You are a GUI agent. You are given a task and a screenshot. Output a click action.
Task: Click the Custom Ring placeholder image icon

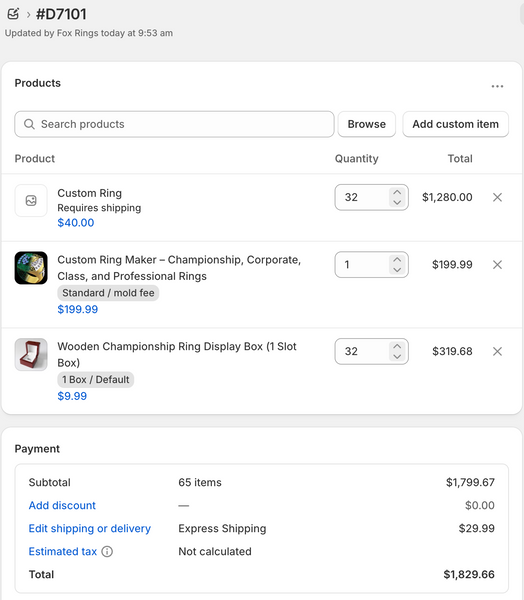(31, 201)
